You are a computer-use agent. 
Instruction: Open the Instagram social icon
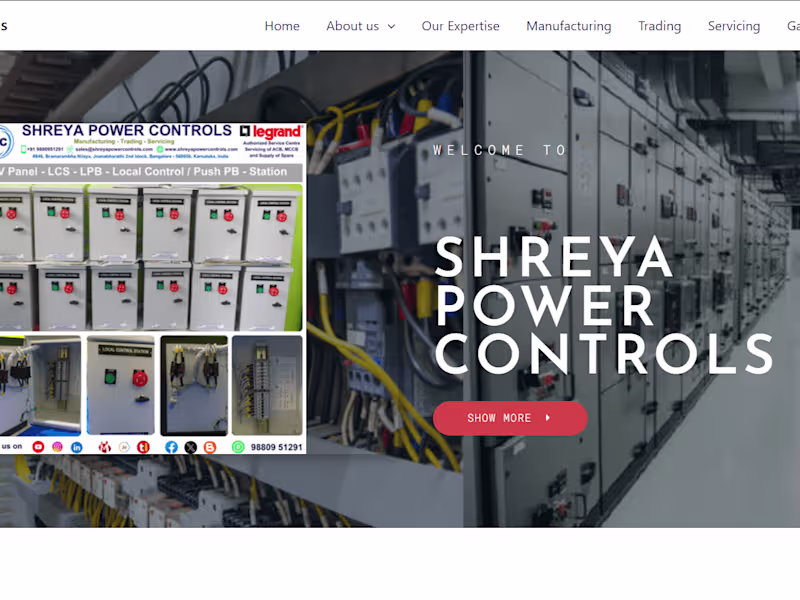(x=57, y=447)
